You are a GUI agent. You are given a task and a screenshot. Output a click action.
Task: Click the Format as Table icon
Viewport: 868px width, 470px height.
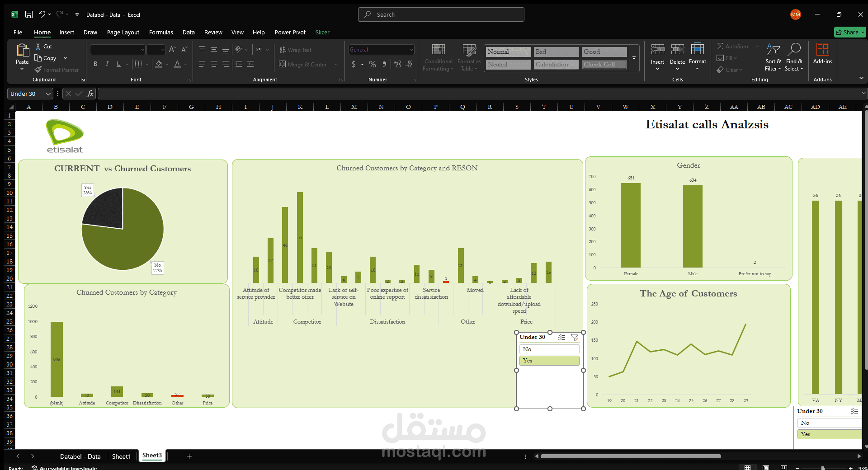pyautogui.click(x=469, y=49)
